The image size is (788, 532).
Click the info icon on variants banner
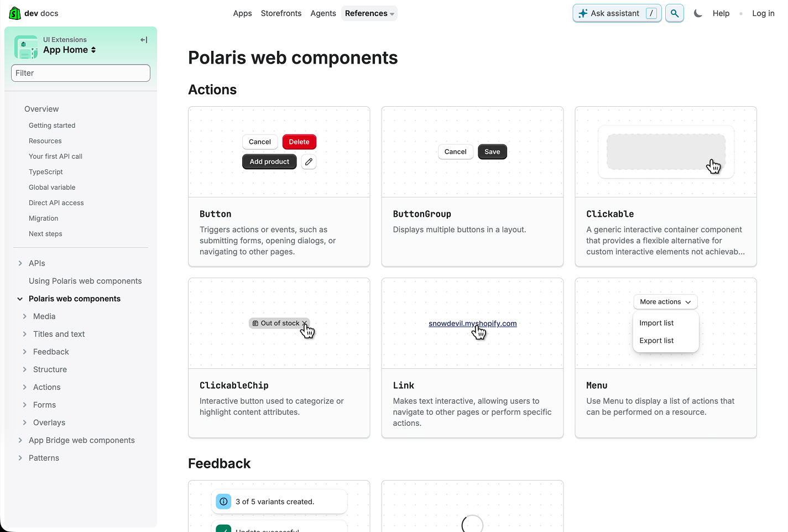tap(223, 501)
